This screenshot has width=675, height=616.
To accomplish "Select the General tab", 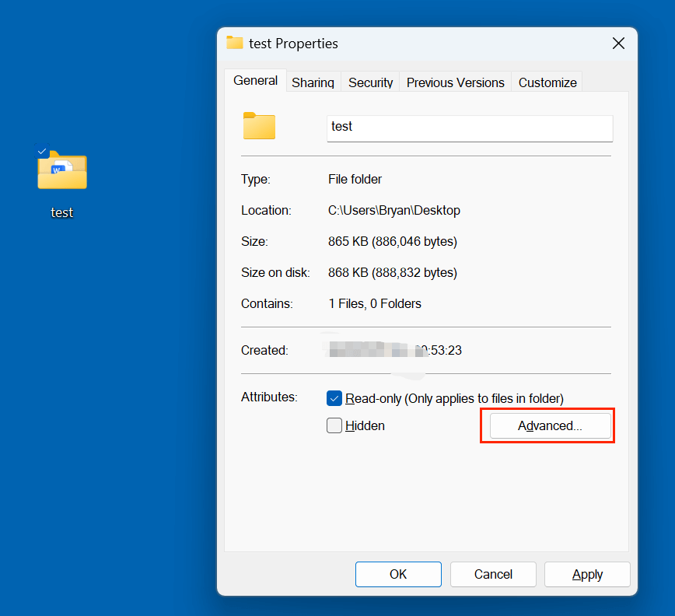I will [x=255, y=80].
